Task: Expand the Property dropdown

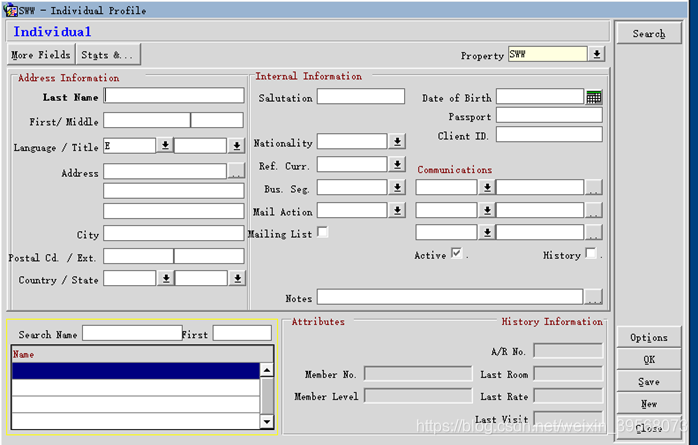Action: (597, 54)
